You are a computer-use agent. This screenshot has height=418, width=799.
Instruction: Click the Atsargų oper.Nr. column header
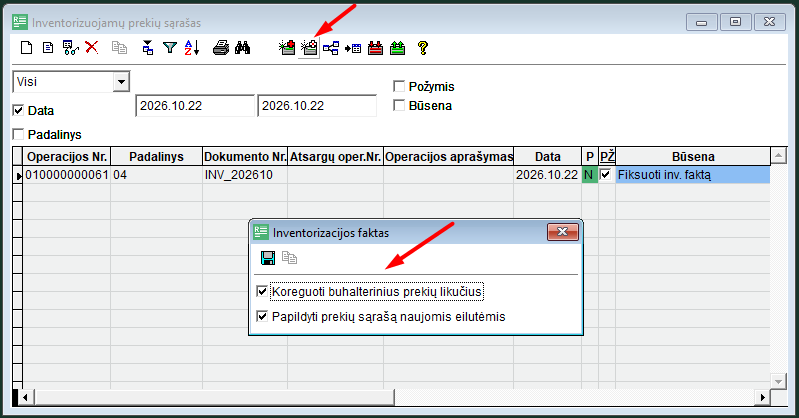click(x=335, y=156)
